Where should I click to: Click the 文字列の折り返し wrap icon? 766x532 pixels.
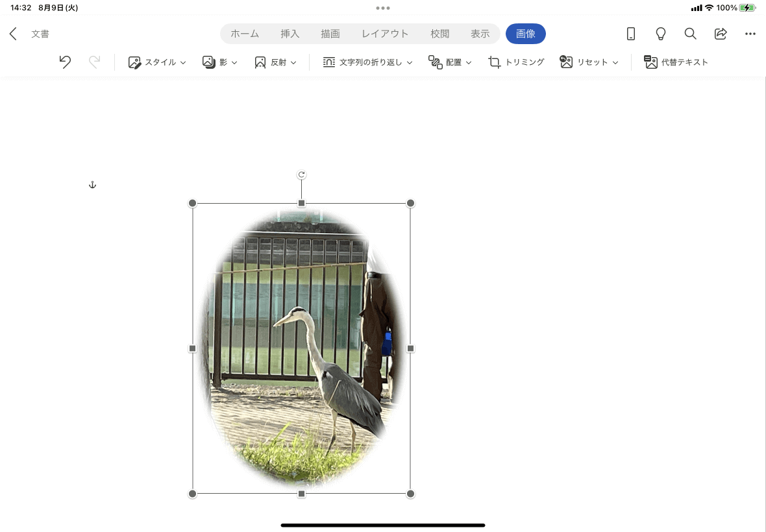[x=328, y=62]
